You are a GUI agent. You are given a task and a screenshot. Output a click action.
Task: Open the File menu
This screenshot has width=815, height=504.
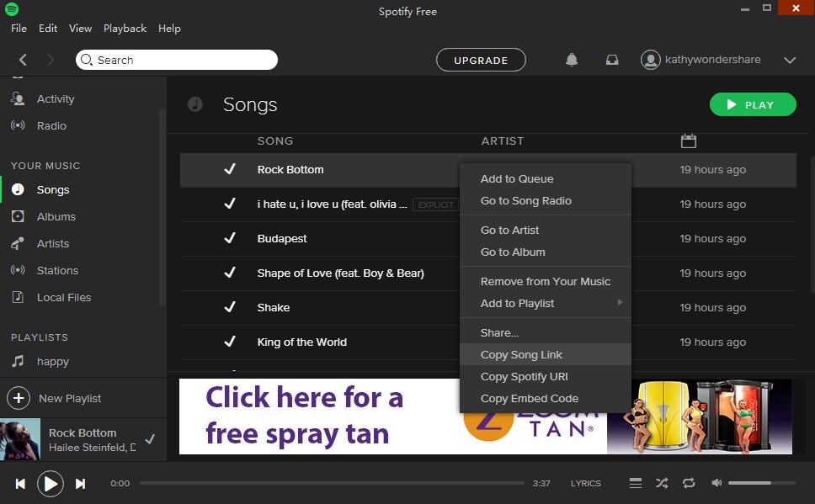click(19, 28)
